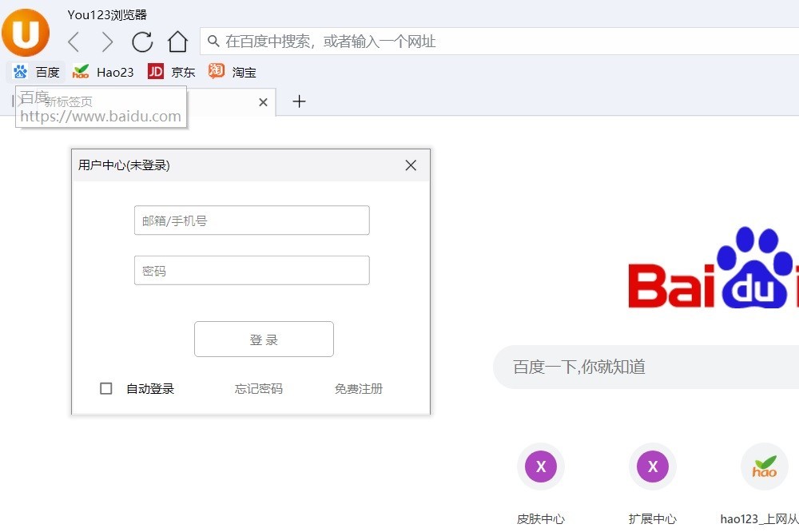Add a new tab with plus button

299,101
